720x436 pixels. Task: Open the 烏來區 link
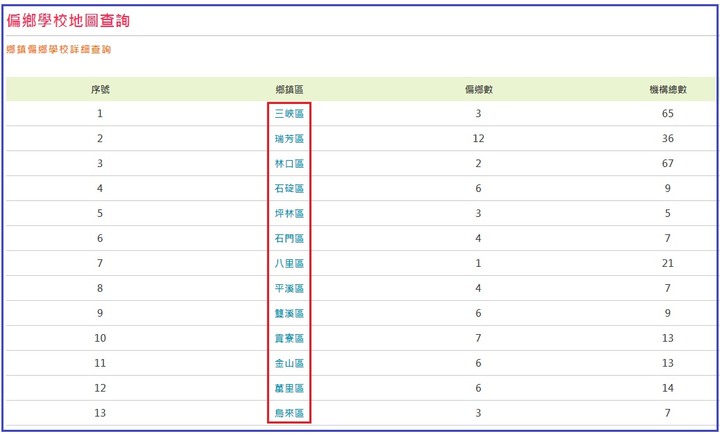(x=289, y=413)
